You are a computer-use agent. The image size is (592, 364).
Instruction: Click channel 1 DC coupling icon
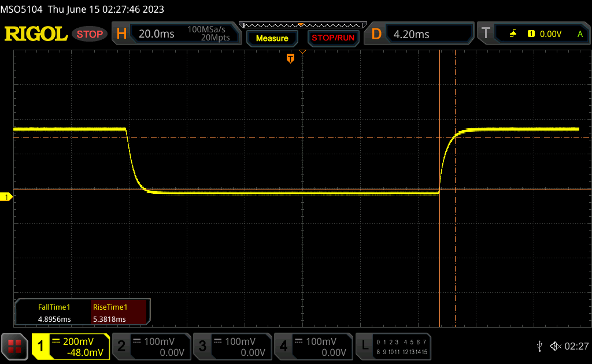point(56,341)
